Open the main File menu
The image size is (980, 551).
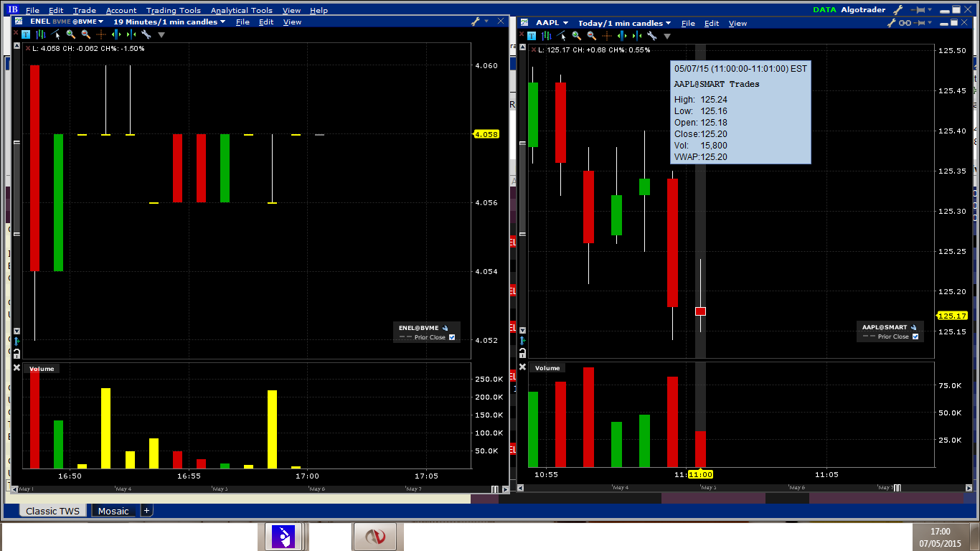tap(32, 11)
